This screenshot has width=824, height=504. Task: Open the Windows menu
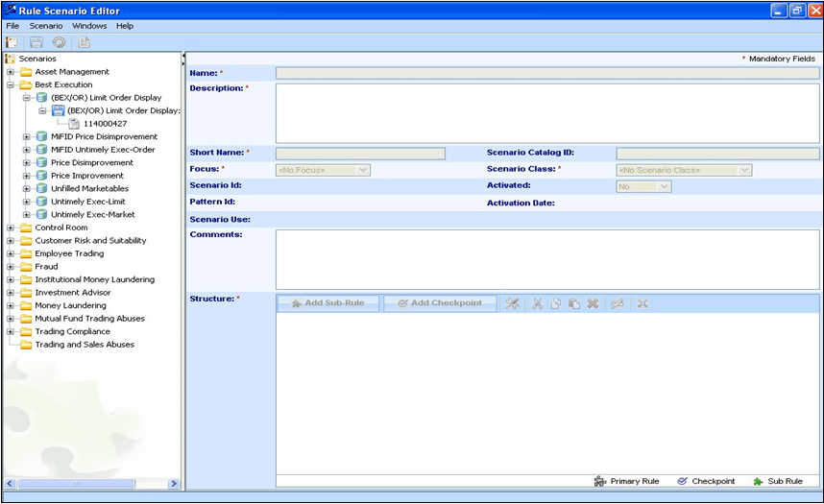point(89,26)
